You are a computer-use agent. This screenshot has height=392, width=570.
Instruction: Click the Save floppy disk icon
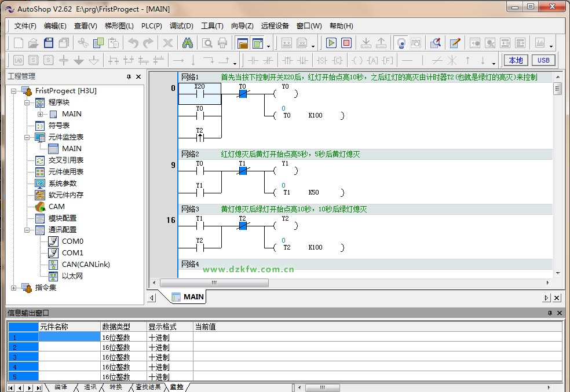point(49,43)
